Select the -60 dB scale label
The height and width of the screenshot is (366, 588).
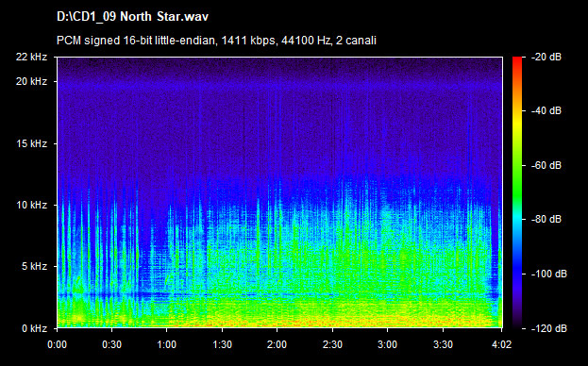click(546, 165)
